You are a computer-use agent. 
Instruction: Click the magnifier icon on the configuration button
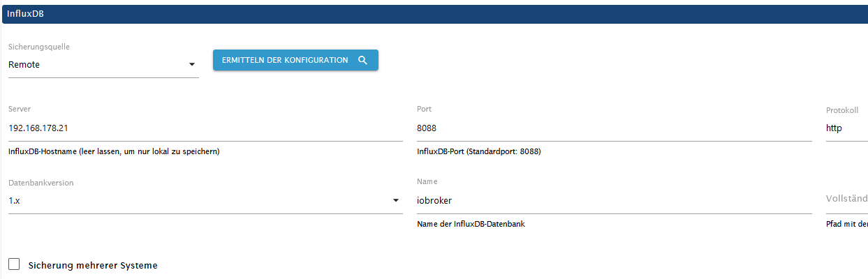[362, 61]
